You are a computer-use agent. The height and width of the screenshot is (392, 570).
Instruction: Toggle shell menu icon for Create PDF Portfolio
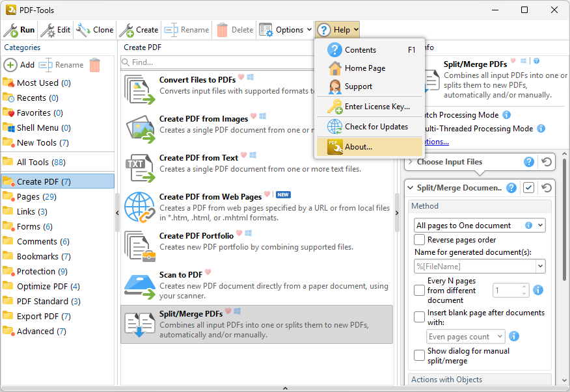[x=249, y=233]
